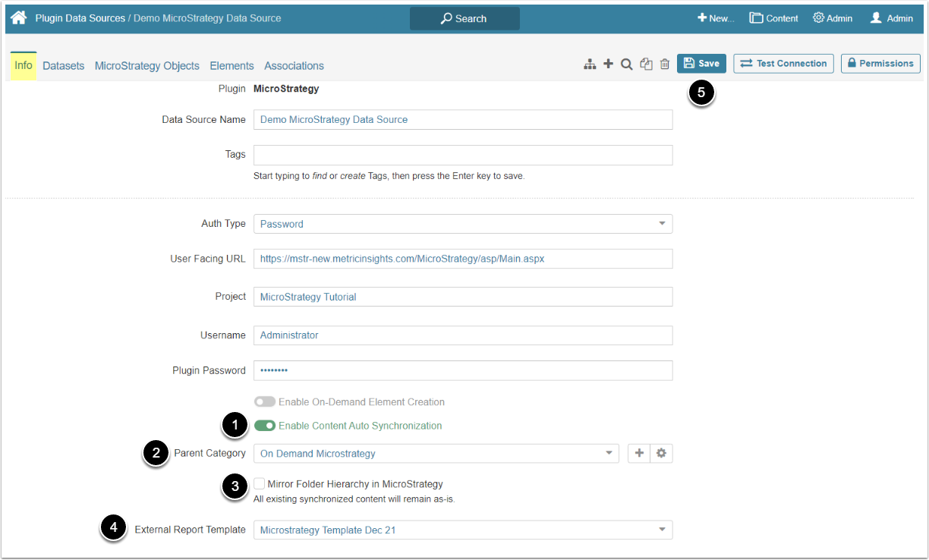Open the Elements tab
This screenshot has width=929, height=560.
click(232, 66)
